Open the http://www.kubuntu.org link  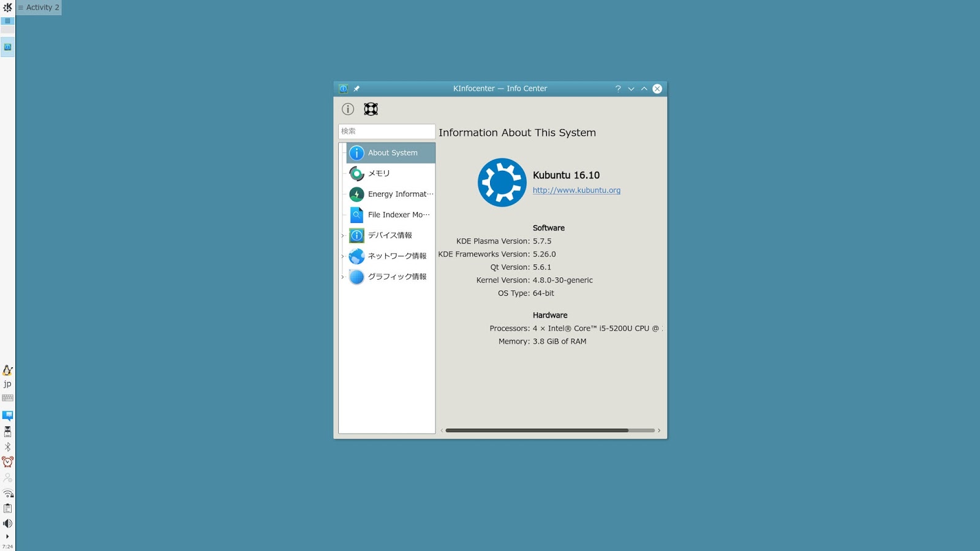click(x=576, y=190)
